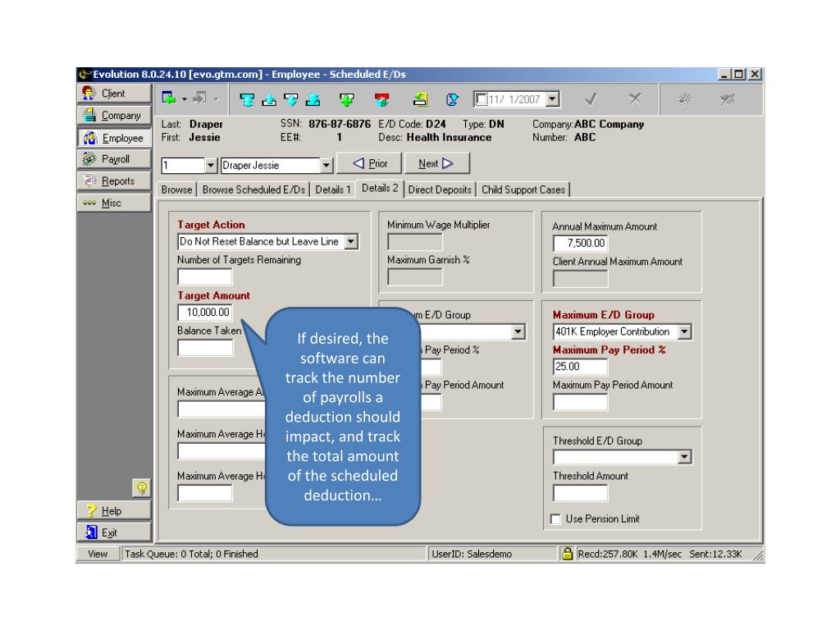Click the Task Queue status text
Screen dimensions: 840x630
[x=191, y=554]
